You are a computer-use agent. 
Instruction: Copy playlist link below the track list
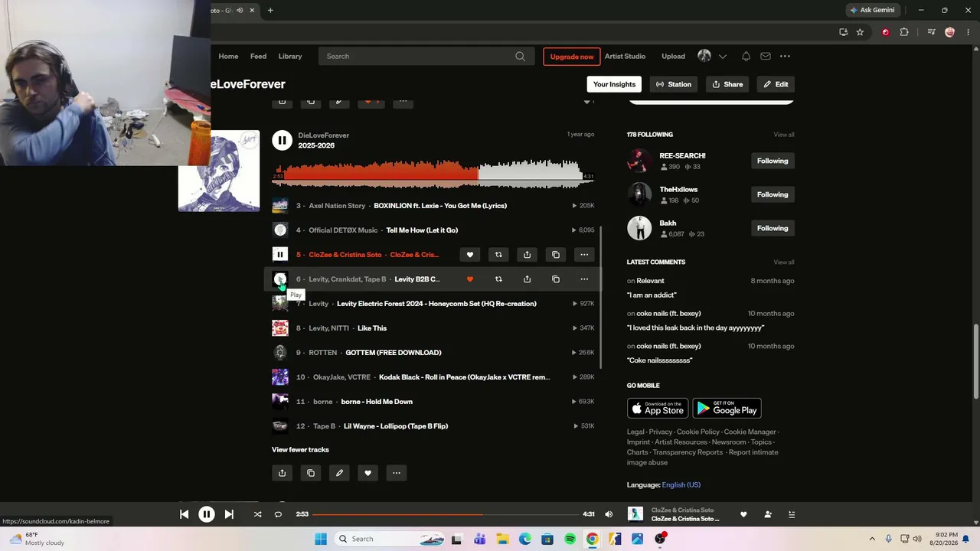311,473
